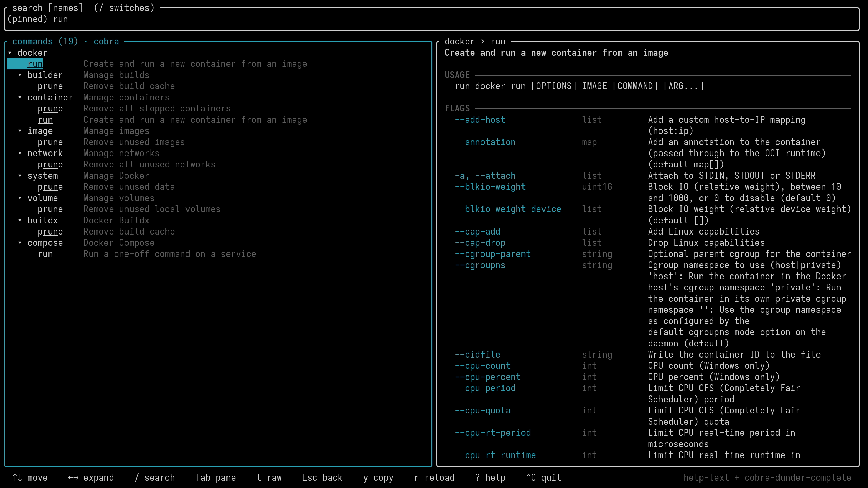This screenshot has width=868, height=488.
Task: Click the --cpu-period flag
Action: point(485,388)
